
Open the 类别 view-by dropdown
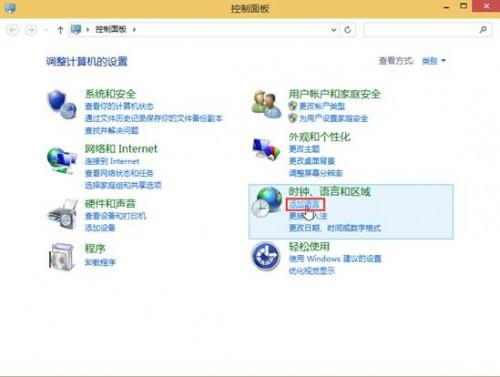pos(434,61)
